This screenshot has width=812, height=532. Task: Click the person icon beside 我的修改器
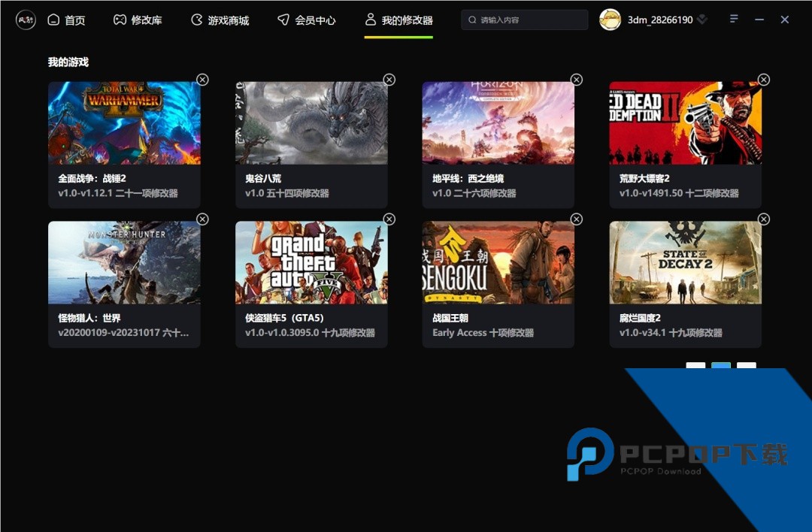tap(370, 20)
